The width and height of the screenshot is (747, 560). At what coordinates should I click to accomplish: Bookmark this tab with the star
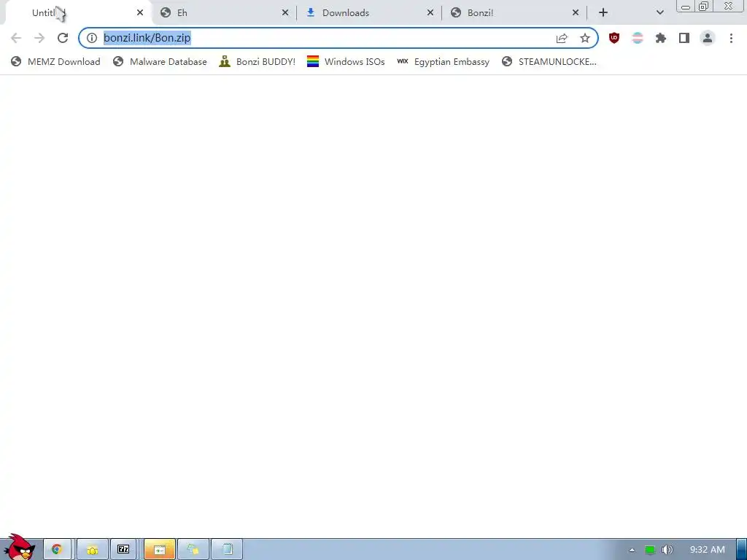coord(585,38)
